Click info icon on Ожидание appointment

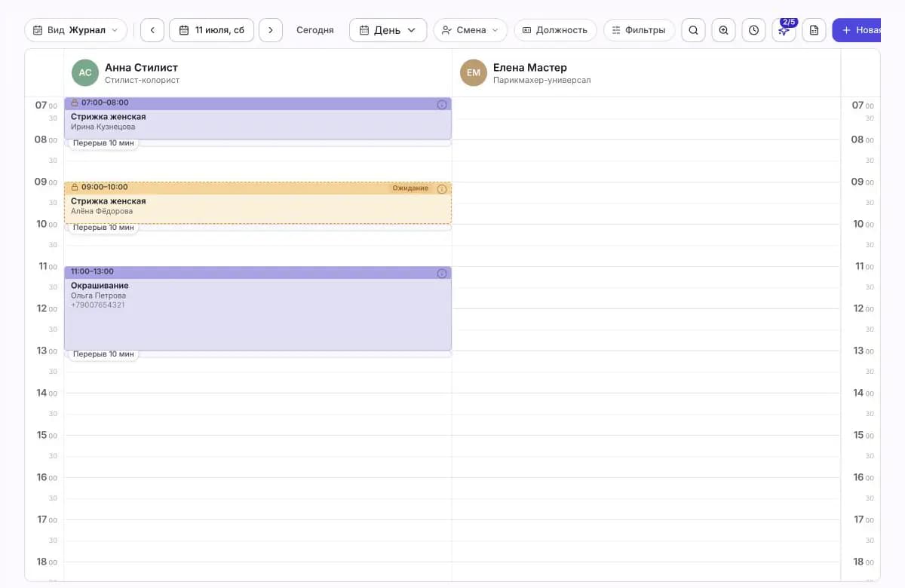(442, 189)
